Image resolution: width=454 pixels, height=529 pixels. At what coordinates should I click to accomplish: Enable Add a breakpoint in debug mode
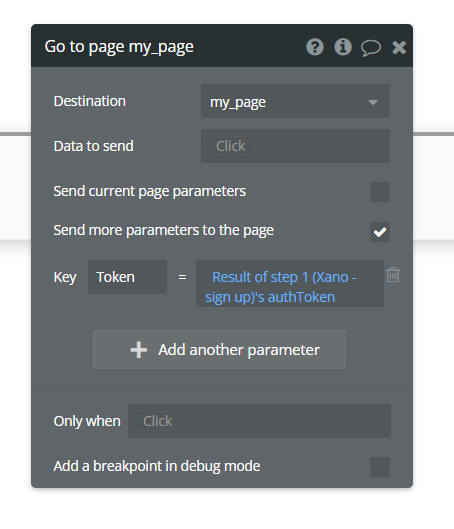(380, 467)
